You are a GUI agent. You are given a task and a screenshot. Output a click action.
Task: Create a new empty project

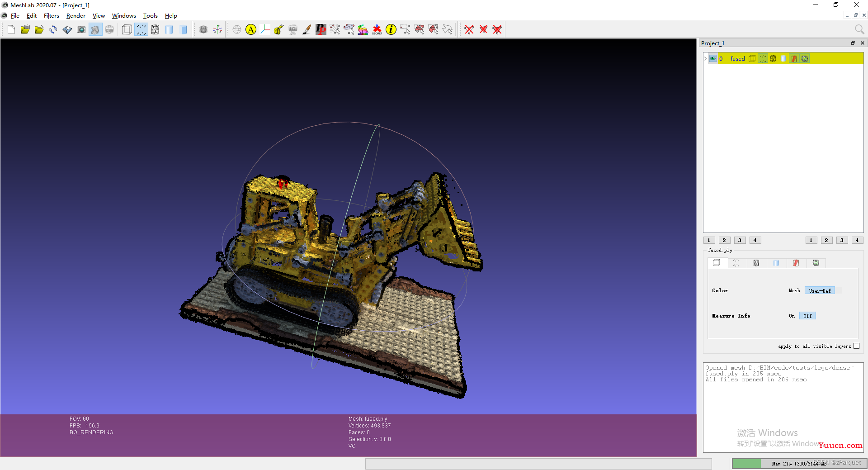point(11,30)
